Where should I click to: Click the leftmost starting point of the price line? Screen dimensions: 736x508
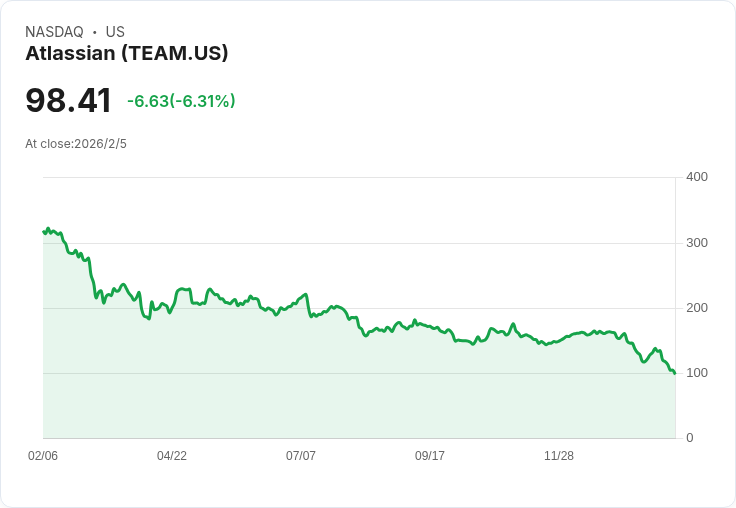[44, 232]
